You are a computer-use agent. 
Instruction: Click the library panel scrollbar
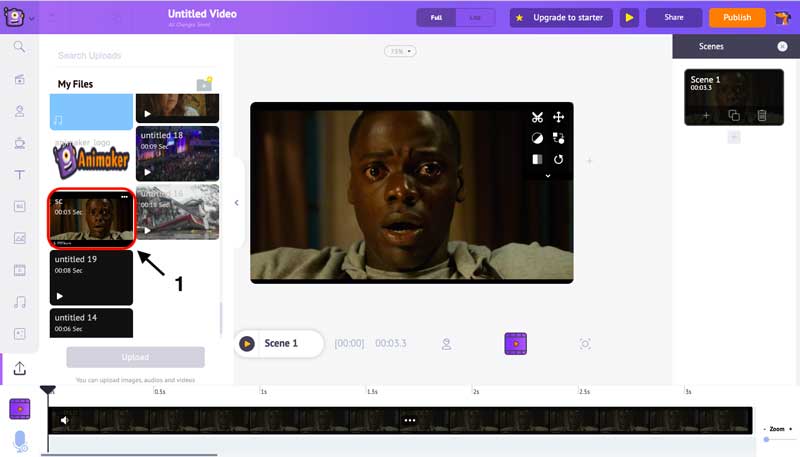click(x=221, y=318)
